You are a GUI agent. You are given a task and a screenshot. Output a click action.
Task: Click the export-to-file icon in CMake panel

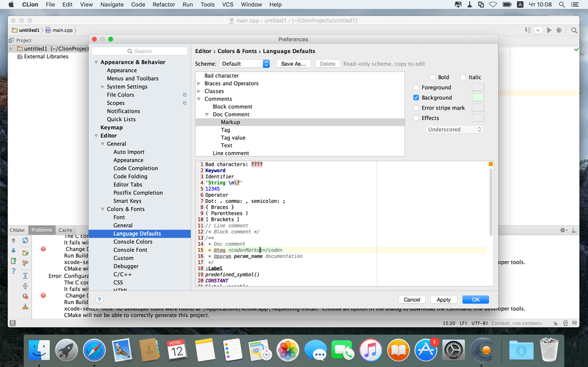tap(13, 261)
